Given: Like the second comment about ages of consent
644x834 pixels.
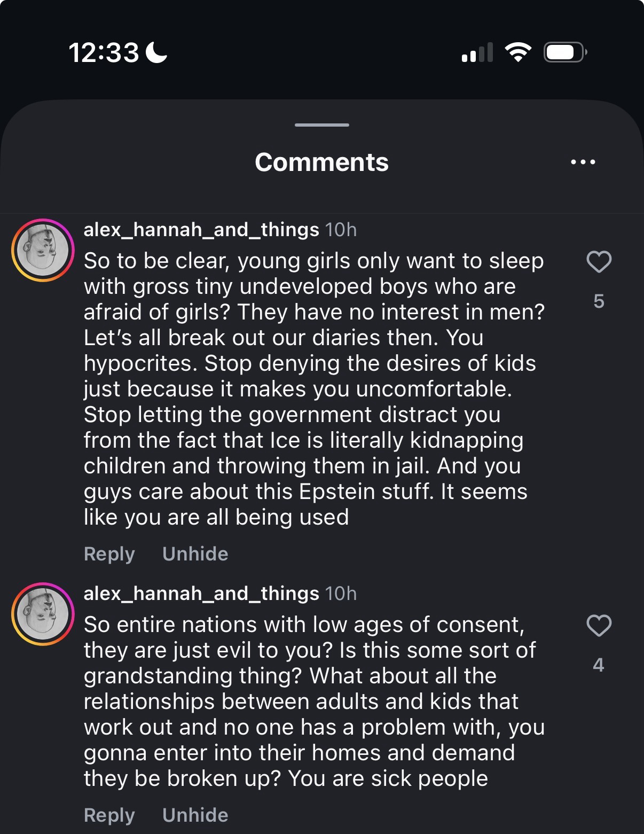Looking at the screenshot, I should coord(599,626).
